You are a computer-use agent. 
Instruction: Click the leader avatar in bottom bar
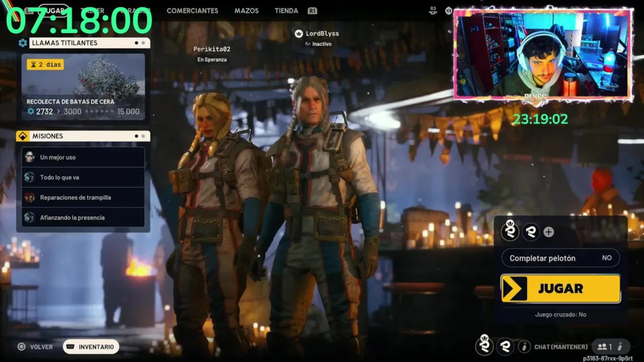(x=485, y=346)
